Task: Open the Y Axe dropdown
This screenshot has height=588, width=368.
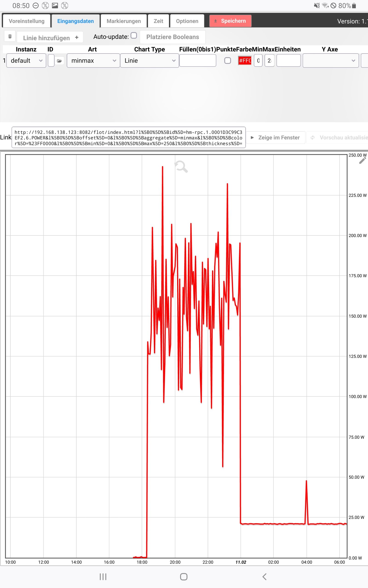Action: pos(331,60)
